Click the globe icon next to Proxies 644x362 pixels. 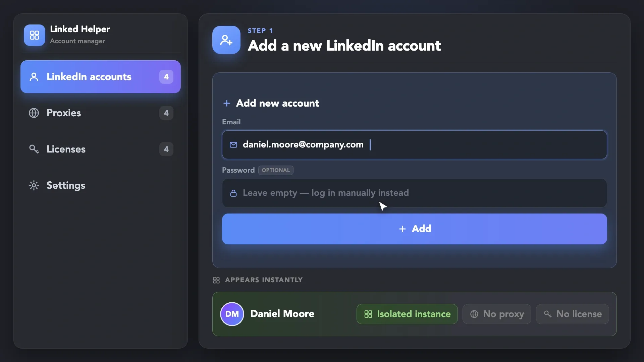[x=34, y=113]
